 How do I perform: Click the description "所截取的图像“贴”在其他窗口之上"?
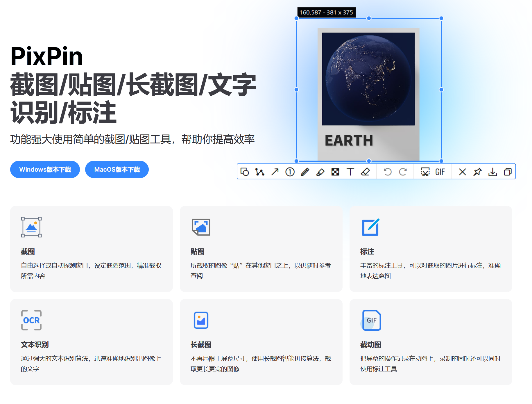tap(239, 266)
